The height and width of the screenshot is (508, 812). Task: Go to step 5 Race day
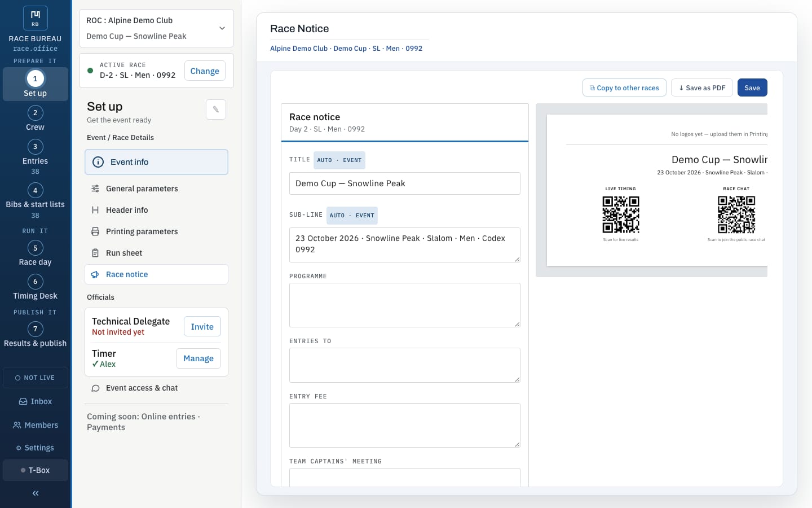[35, 253]
